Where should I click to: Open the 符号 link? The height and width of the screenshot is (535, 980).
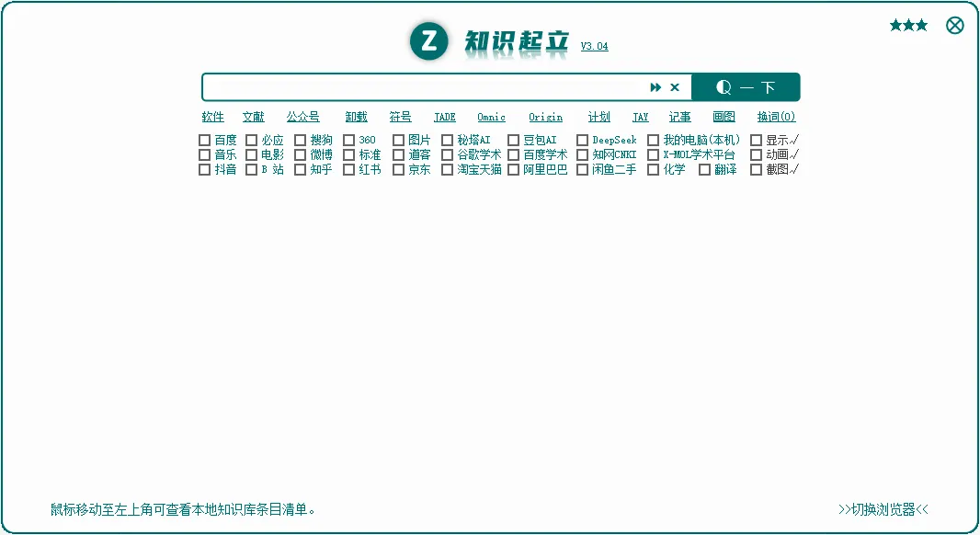[400, 117]
